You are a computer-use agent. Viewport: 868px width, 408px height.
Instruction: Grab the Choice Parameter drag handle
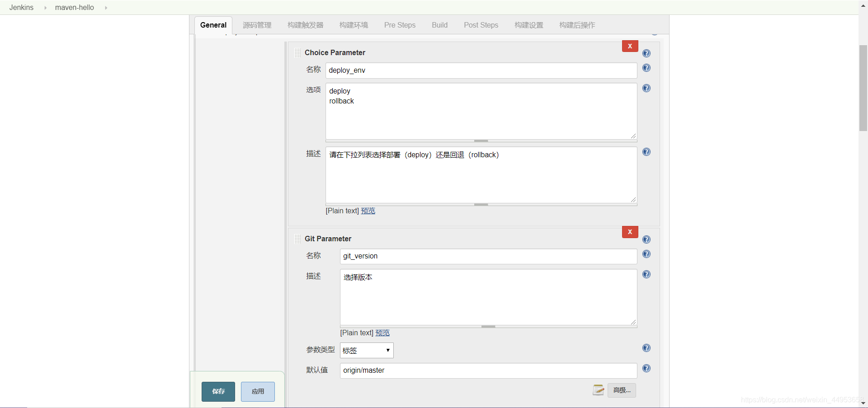[x=297, y=53]
